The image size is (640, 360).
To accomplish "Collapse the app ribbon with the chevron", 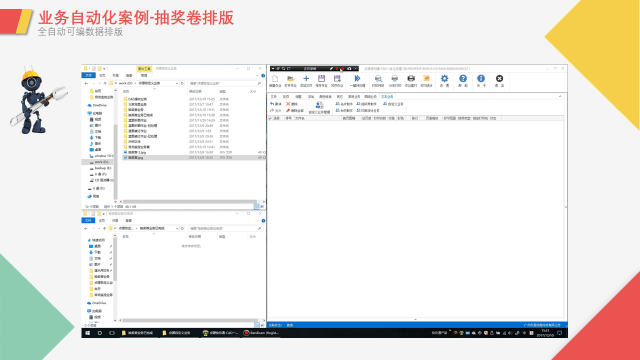I will 560,97.
